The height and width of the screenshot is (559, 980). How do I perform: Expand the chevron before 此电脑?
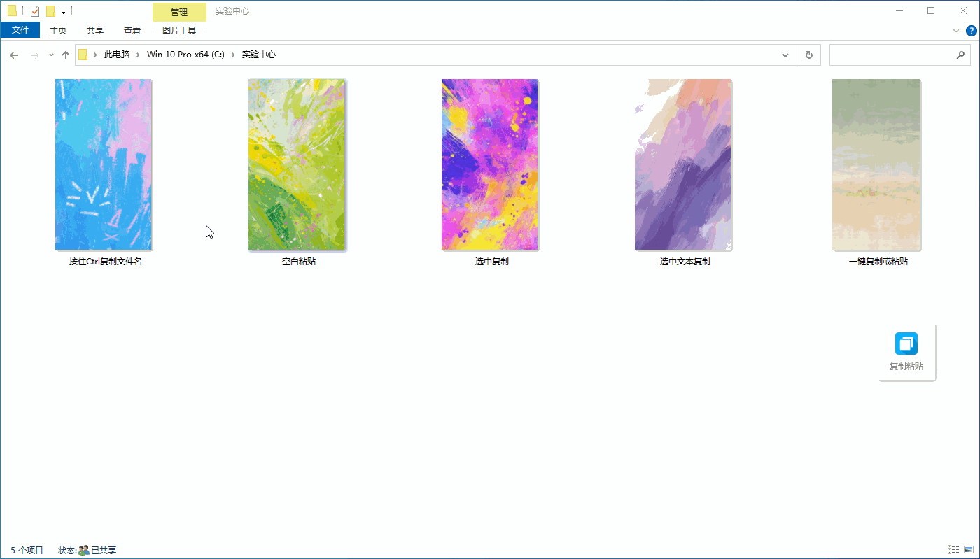95,55
